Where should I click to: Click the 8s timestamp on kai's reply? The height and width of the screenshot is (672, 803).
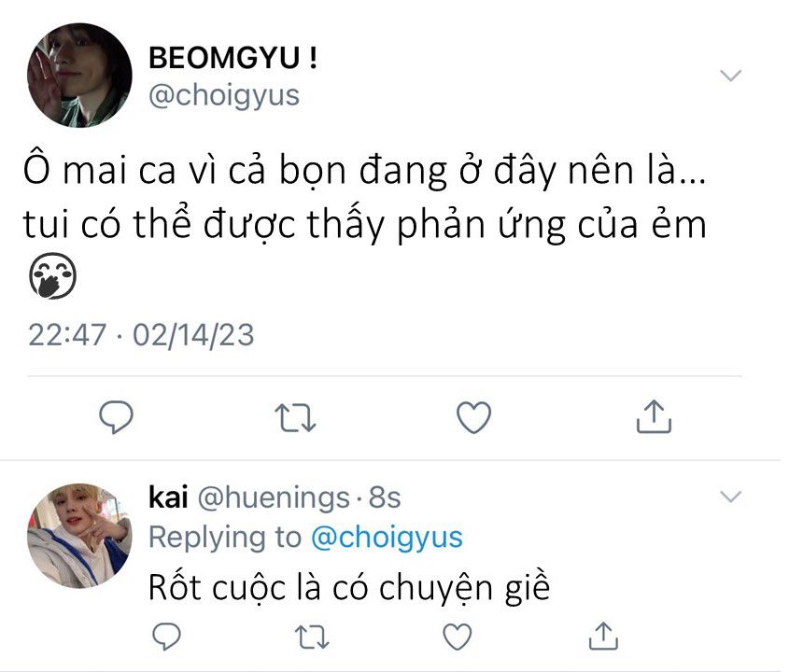(x=384, y=498)
